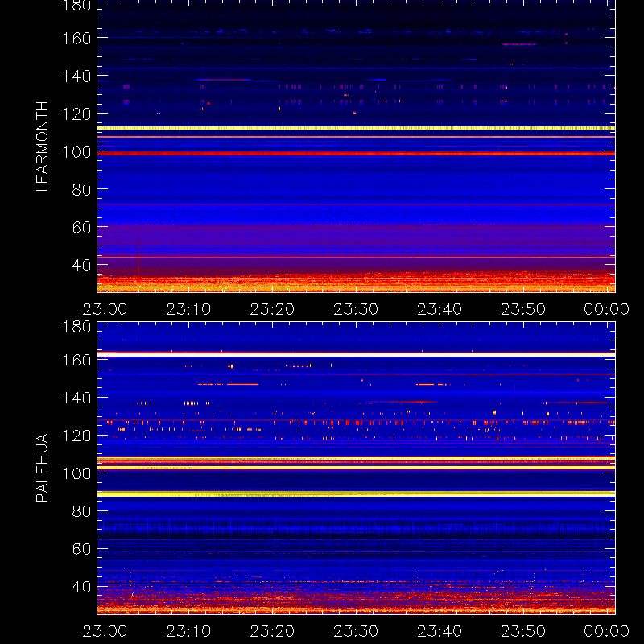
Task: Click 23:10 time label below Learmonth plot
Action: click(188, 309)
